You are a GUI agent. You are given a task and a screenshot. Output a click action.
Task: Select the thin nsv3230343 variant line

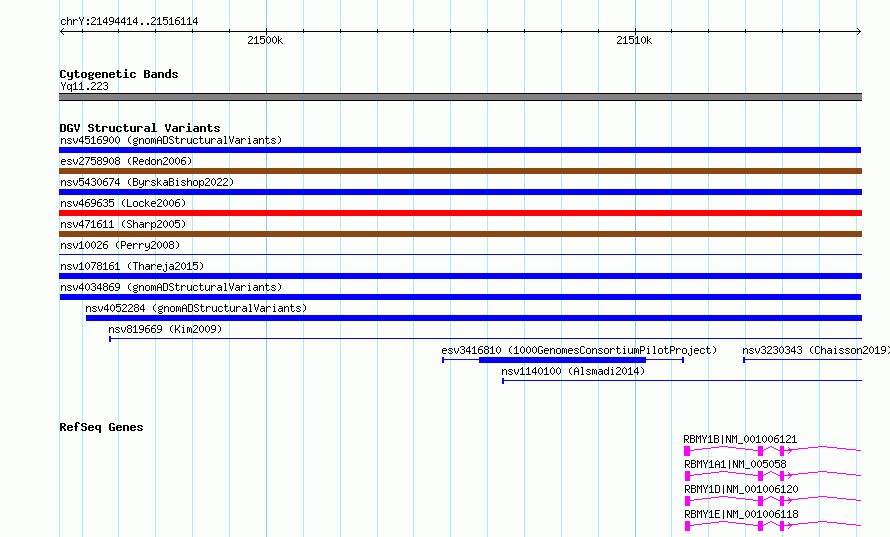803,360
